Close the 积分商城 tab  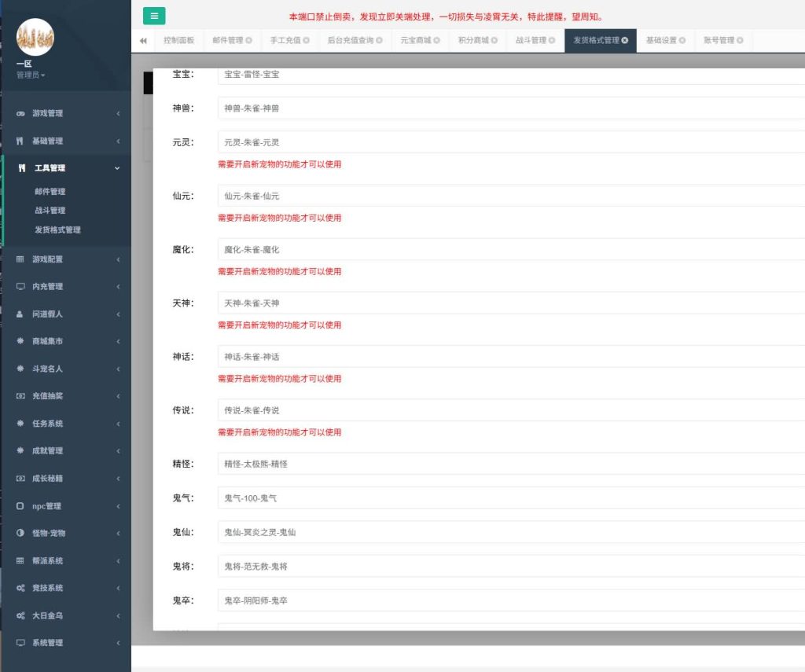pyautogui.click(x=494, y=40)
